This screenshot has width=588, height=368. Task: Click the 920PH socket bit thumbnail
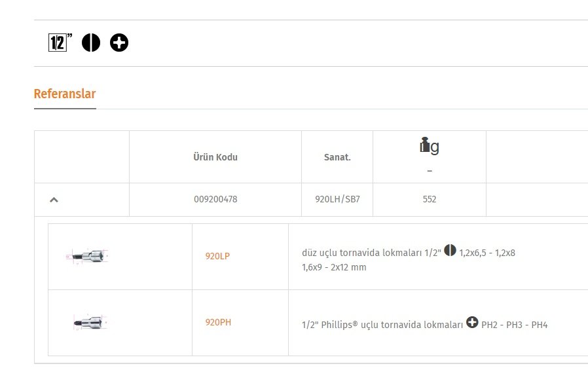tap(90, 322)
